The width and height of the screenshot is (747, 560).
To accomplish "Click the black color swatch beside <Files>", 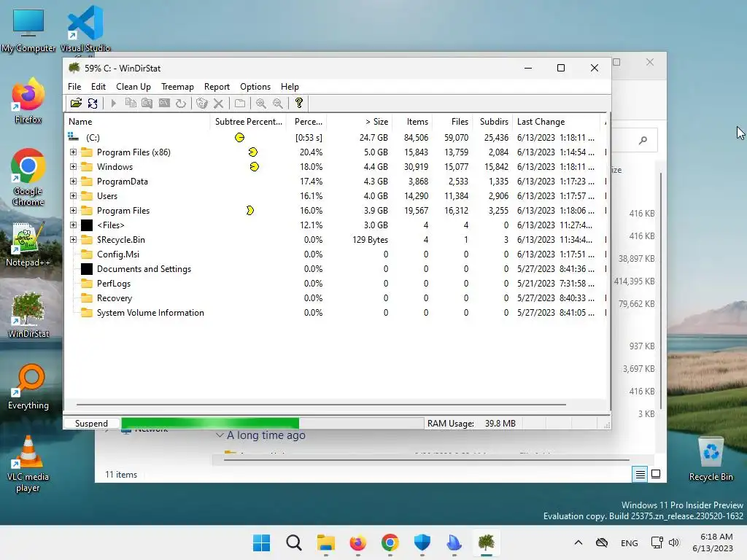I will [x=87, y=225].
